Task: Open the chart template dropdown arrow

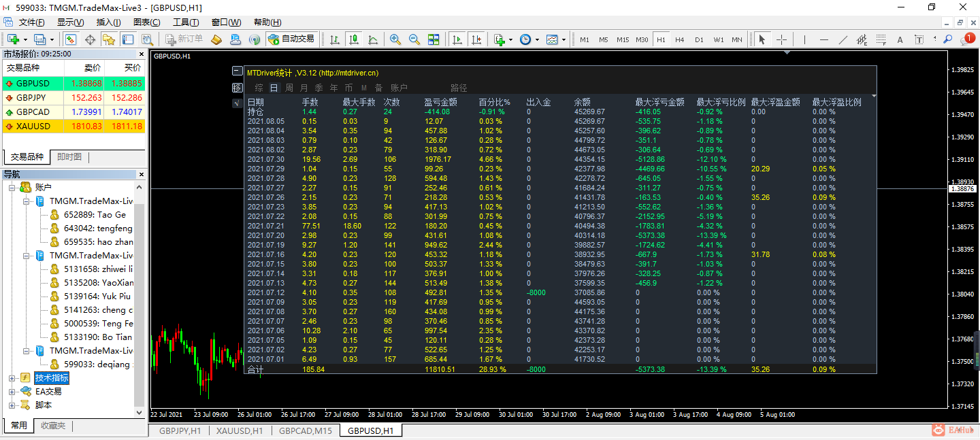Action: pos(563,39)
